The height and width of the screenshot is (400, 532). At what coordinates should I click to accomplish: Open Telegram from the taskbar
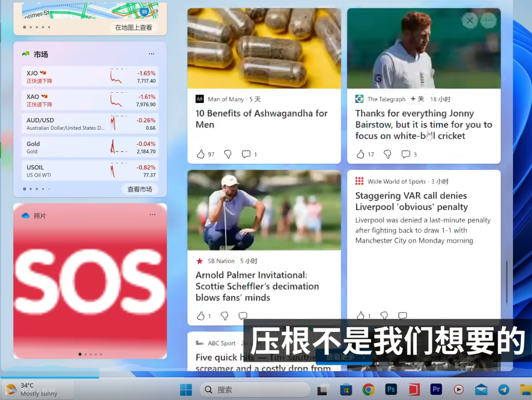click(504, 389)
